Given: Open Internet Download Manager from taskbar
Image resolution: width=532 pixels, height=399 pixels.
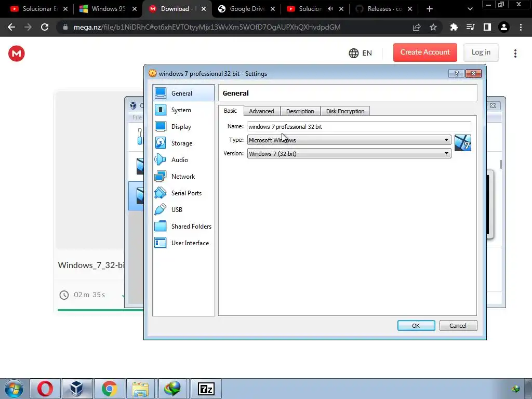Looking at the screenshot, I should point(173,389).
